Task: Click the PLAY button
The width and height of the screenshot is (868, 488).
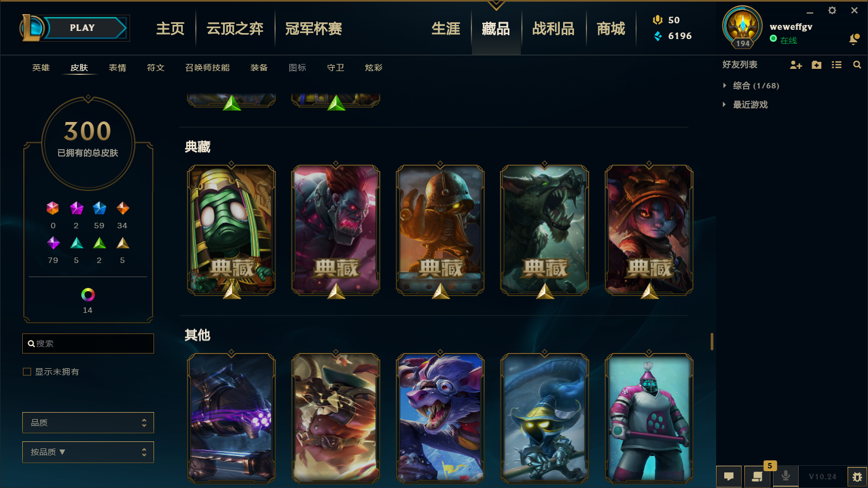Action: coord(82,28)
